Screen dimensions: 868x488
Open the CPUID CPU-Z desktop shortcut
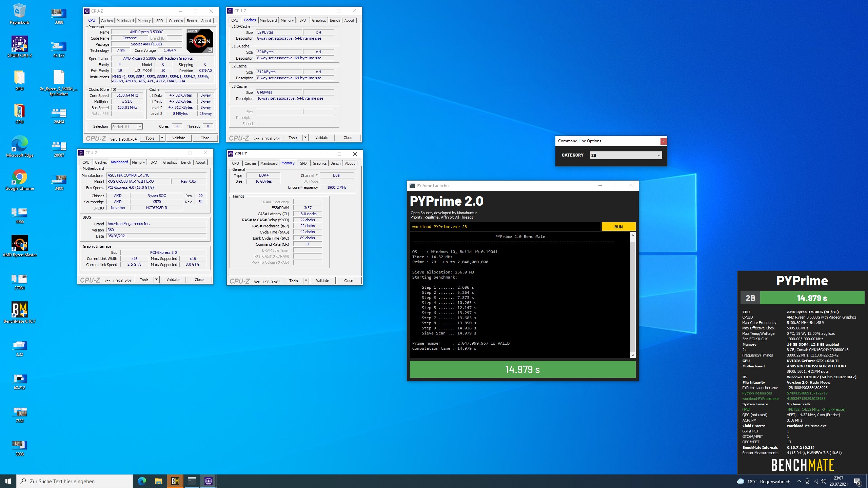(x=19, y=47)
